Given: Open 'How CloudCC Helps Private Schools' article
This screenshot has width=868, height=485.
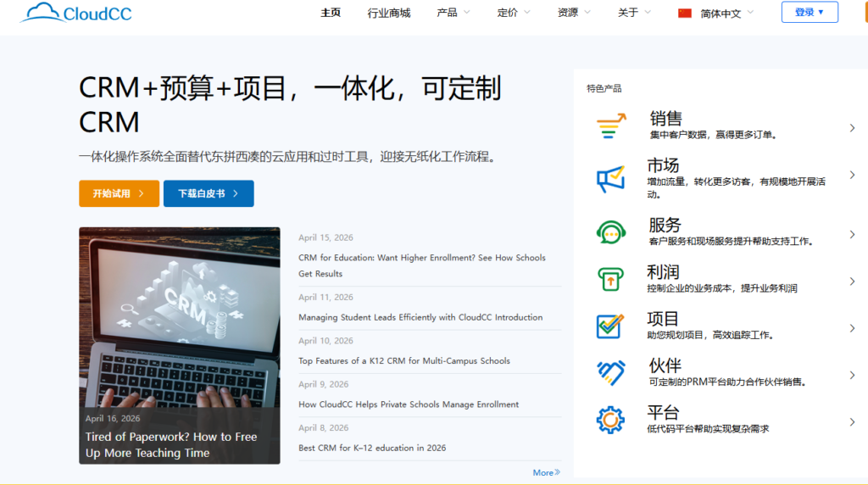Looking at the screenshot, I should (409, 404).
